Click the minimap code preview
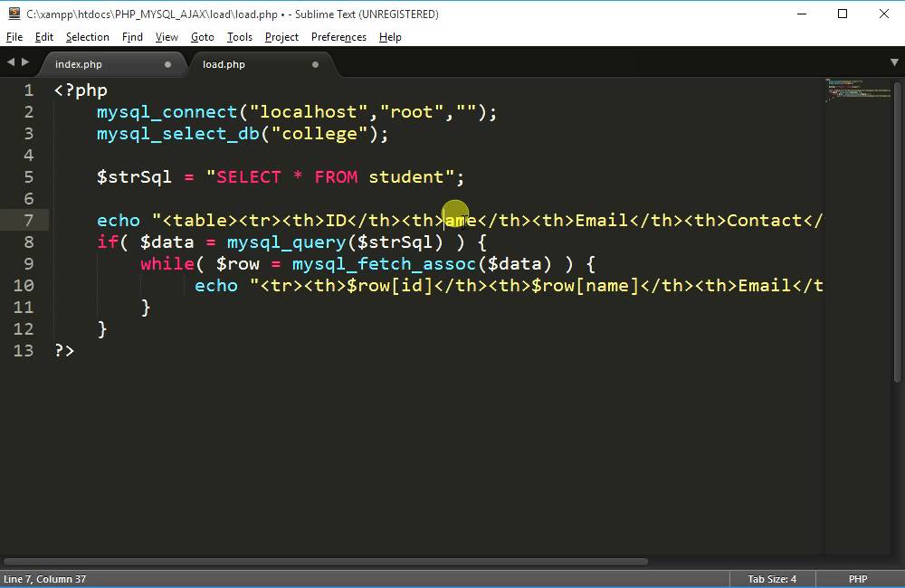Screen dimensions: 905x588 coord(857,92)
